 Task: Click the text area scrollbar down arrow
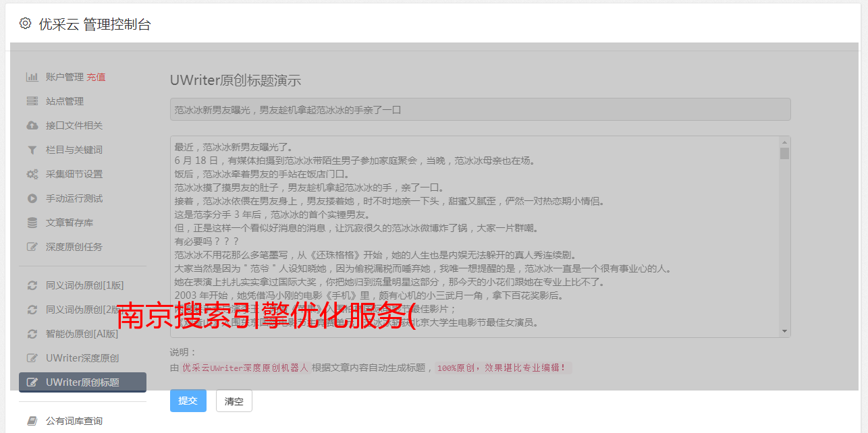(x=784, y=331)
